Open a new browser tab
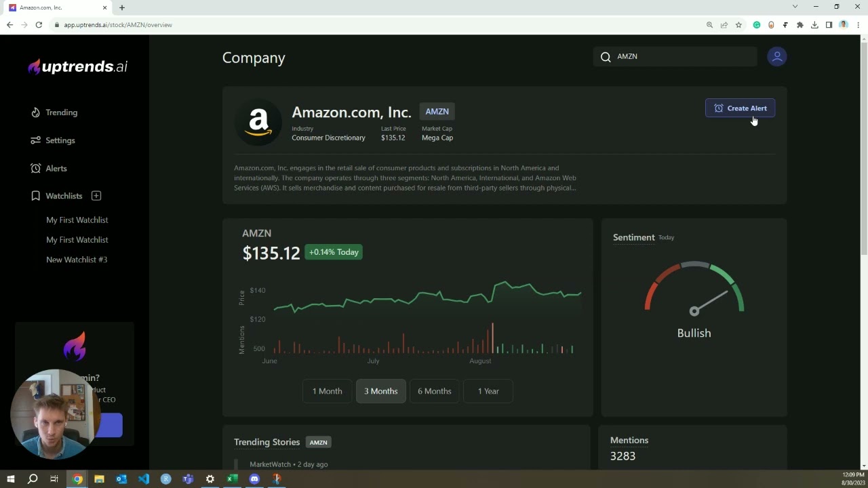868x488 pixels. click(122, 7)
